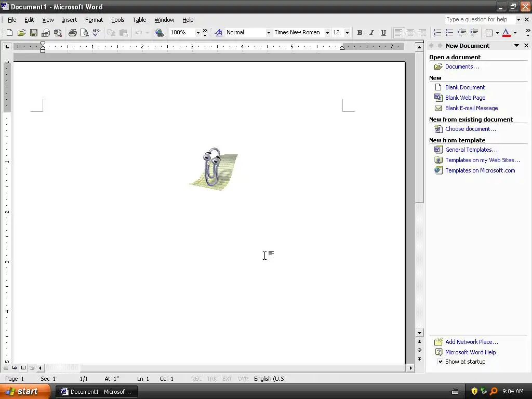The width and height of the screenshot is (532, 399).
Task: Open the Style dropdown showing Normal
Action: 269,33
